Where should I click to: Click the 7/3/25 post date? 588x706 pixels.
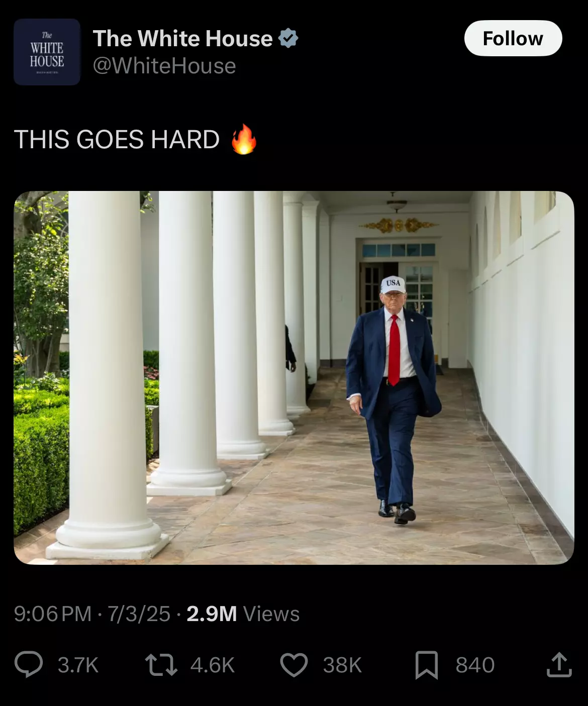[x=139, y=614]
